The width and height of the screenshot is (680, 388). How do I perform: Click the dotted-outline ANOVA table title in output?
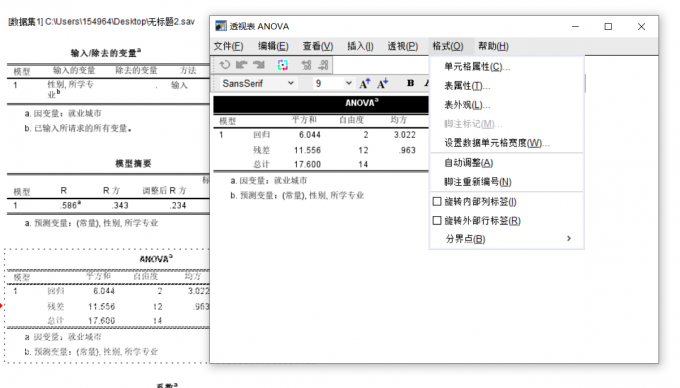(156, 259)
